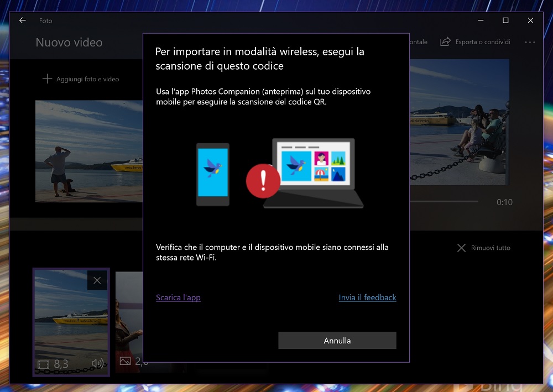The width and height of the screenshot is (553, 392).
Task: Remove the selected storyboard clip with X
Action: (97, 280)
